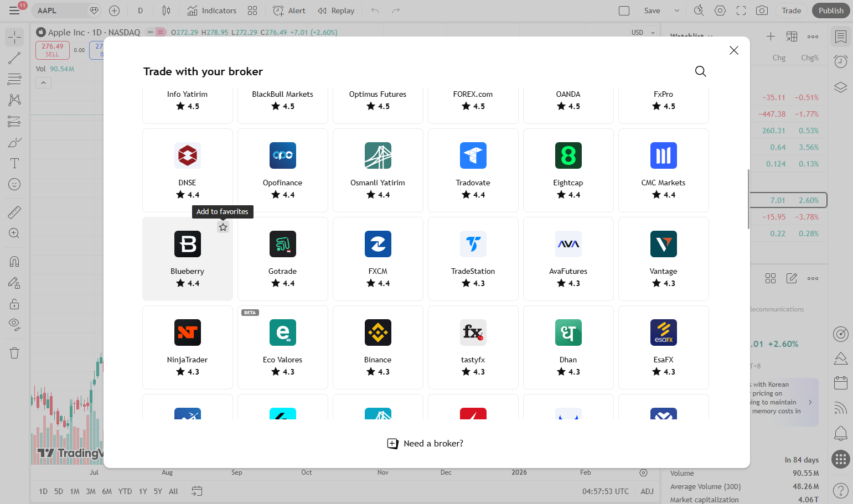This screenshot has height=504, width=853.
Task: Collapse the indicator legend chevron
Action: [43, 83]
